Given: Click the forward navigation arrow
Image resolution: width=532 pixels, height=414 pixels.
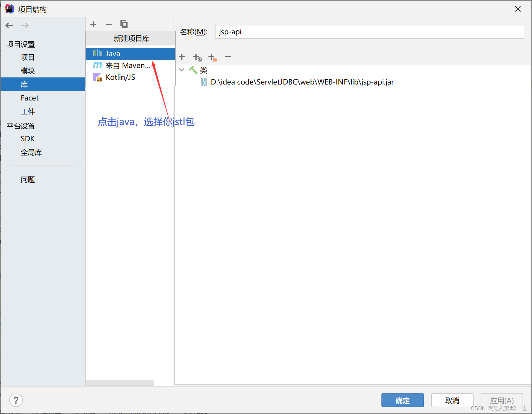Looking at the screenshot, I should [25, 25].
